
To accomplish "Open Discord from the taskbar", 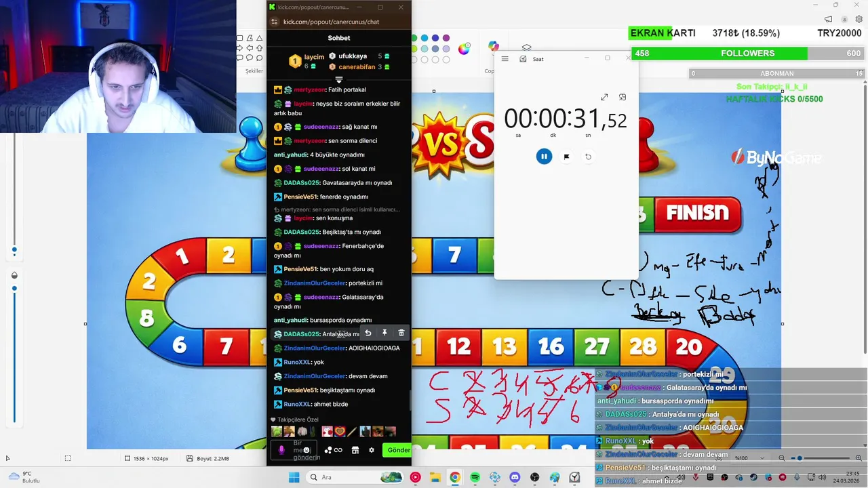I will point(515,477).
